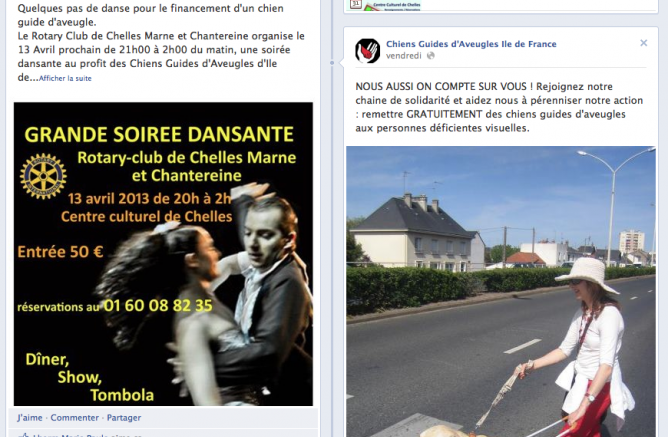Click the calendar icon in the top event card
Image resolution: width=668 pixels, height=437 pixels.
coord(355,5)
